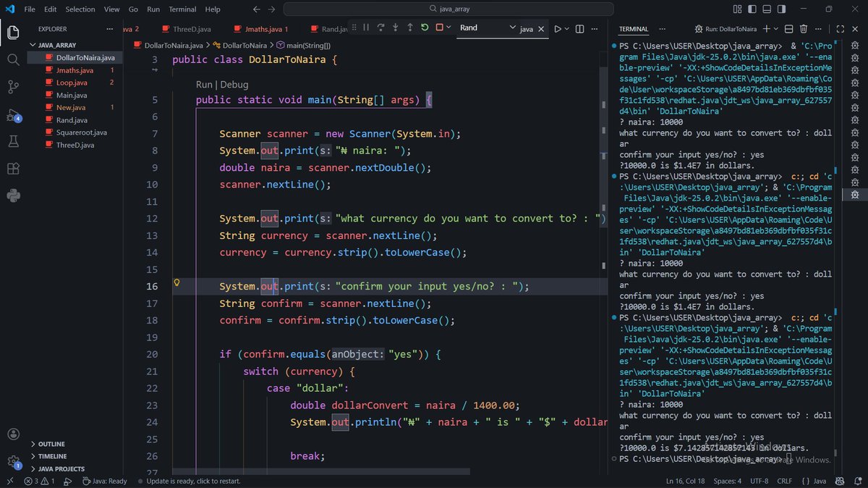Viewport: 868px width, 488px height.
Task: Switch to the ThreeD.java editor tab
Action: pyautogui.click(x=186, y=29)
